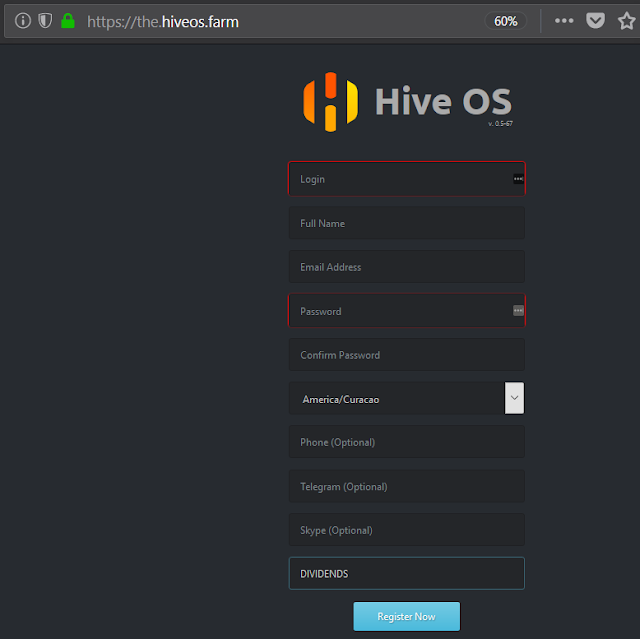Bookmark this page with the star icon
This screenshot has width=640, height=639.
(x=627, y=21)
